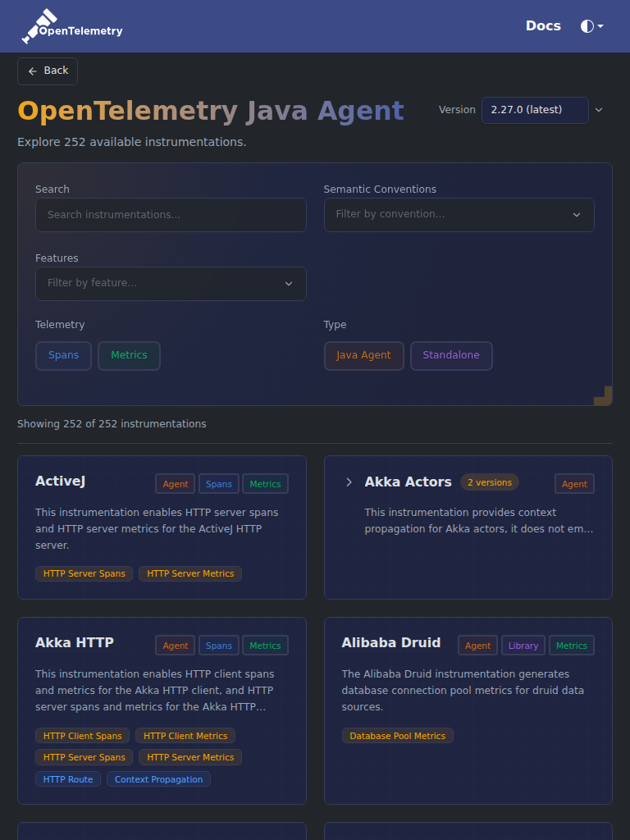Open the Akka HTTP card title

tap(75, 642)
